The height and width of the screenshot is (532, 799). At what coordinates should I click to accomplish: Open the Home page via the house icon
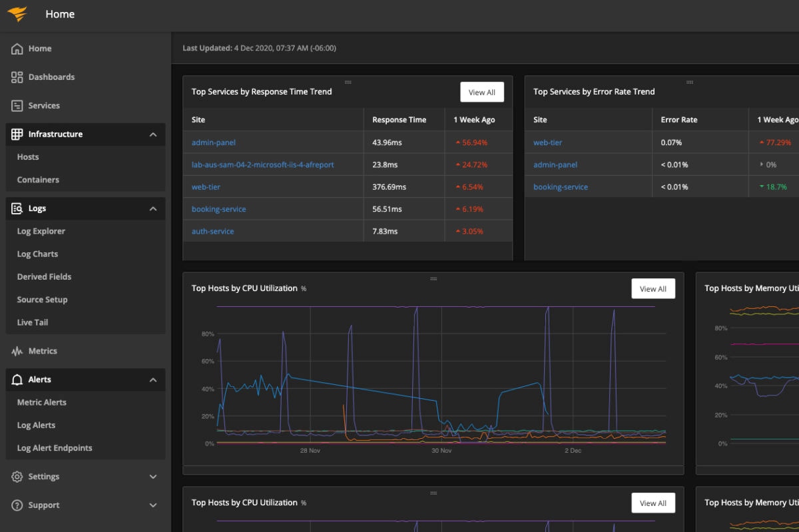click(x=16, y=48)
